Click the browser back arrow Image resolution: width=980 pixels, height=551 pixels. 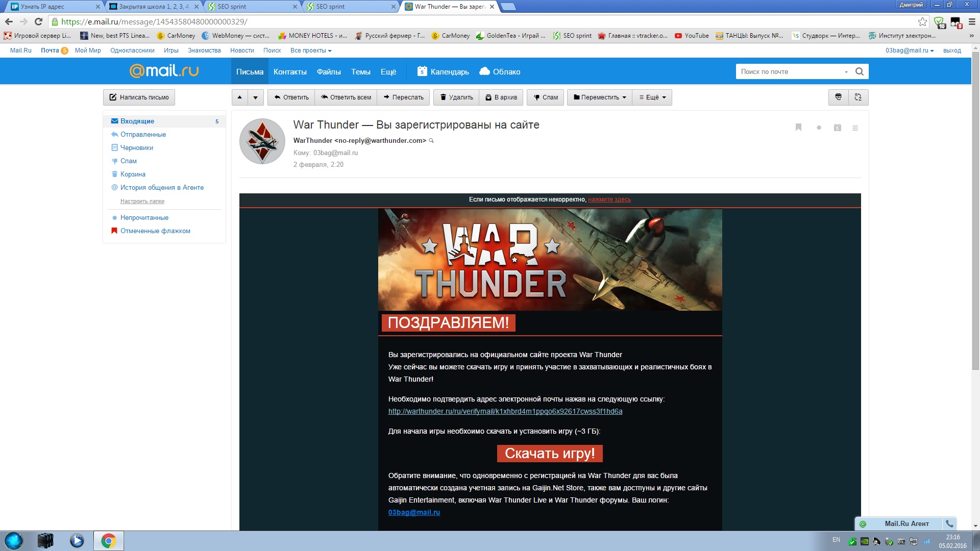(9, 21)
